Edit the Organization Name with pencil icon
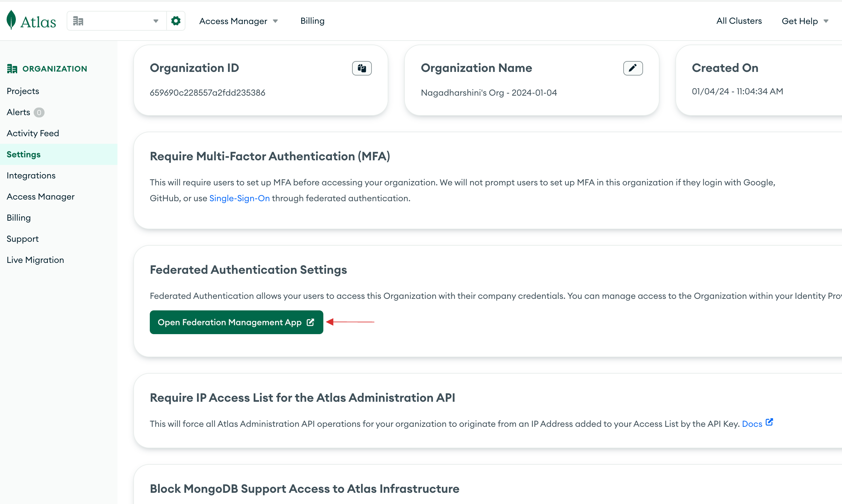Image resolution: width=842 pixels, height=504 pixels. coord(632,68)
